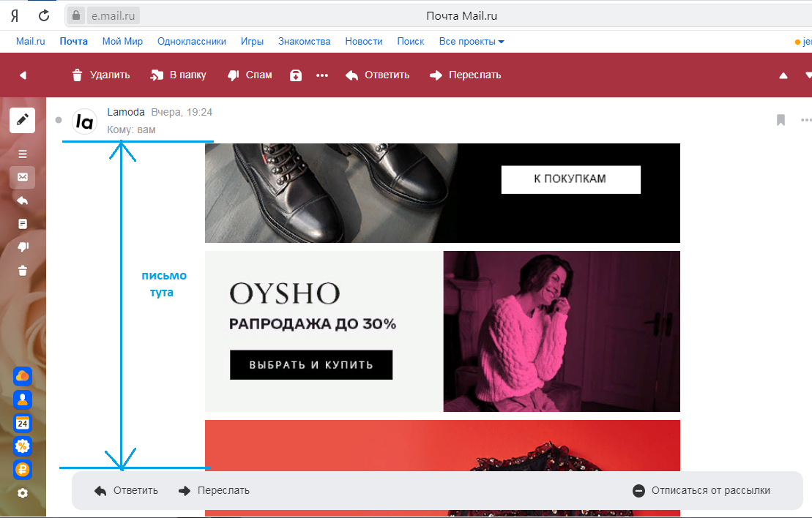Image resolution: width=812 pixels, height=518 pixels.
Task: Open drafts via the document sidebar icon
Action: click(23, 224)
